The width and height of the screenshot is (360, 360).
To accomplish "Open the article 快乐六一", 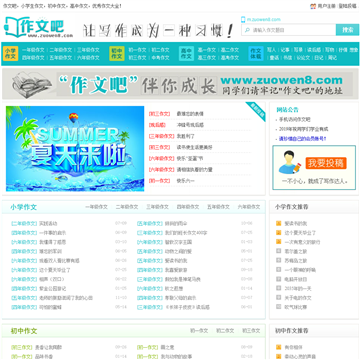I will click(x=185, y=181).
